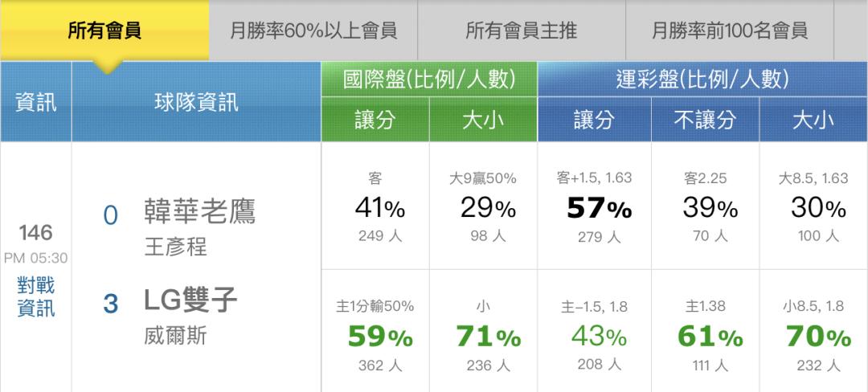Image resolution: width=868 pixels, height=392 pixels.
Task: Click the 運彩盤 大小 column header
Action: [813, 121]
